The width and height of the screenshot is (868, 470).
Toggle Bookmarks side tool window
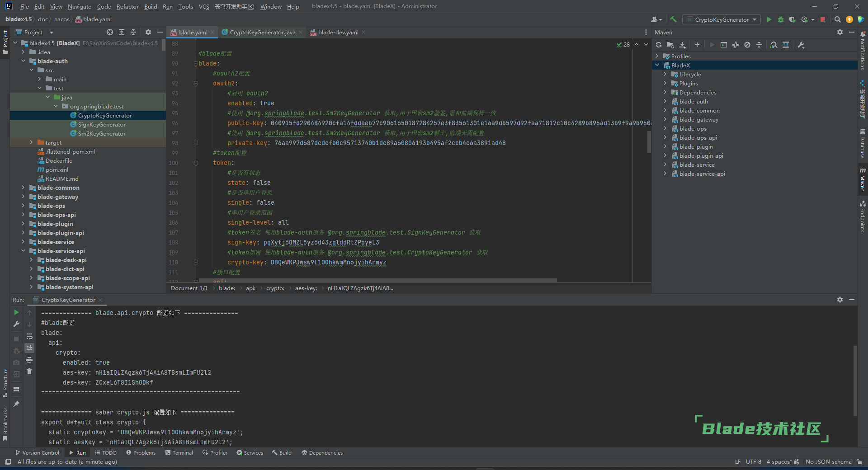click(x=5, y=424)
